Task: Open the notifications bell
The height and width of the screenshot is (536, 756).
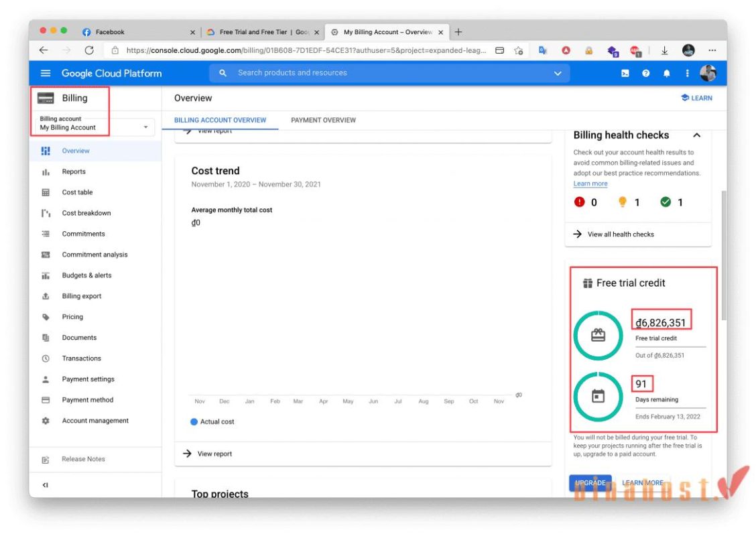Action: click(666, 73)
